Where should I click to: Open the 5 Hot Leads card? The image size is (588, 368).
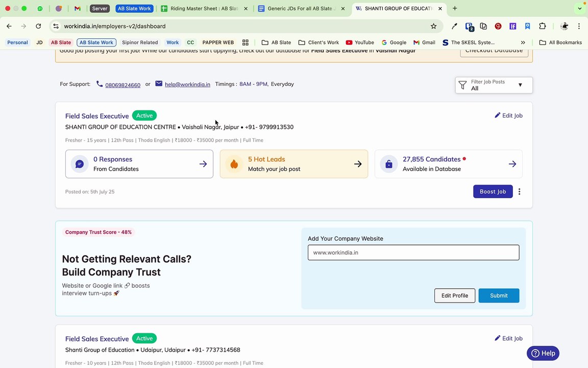click(x=293, y=164)
